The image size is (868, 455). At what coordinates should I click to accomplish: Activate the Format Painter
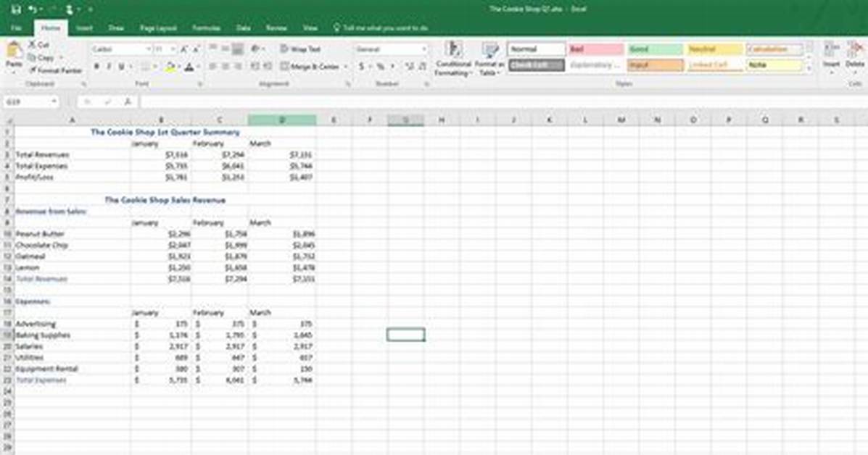click(55, 70)
